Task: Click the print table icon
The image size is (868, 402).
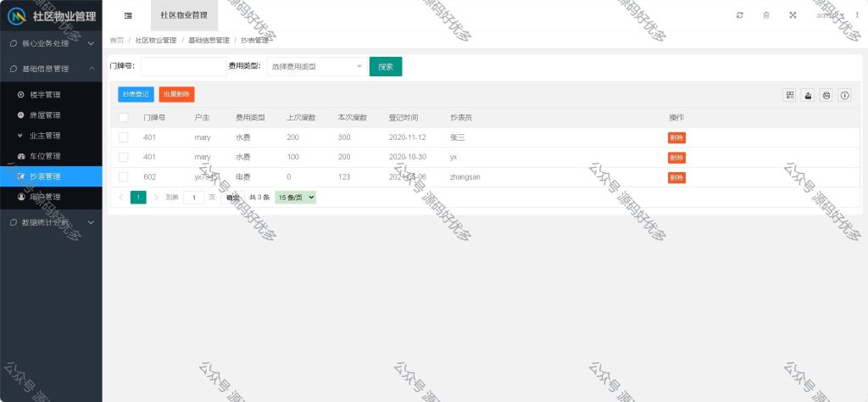Action: (x=826, y=95)
